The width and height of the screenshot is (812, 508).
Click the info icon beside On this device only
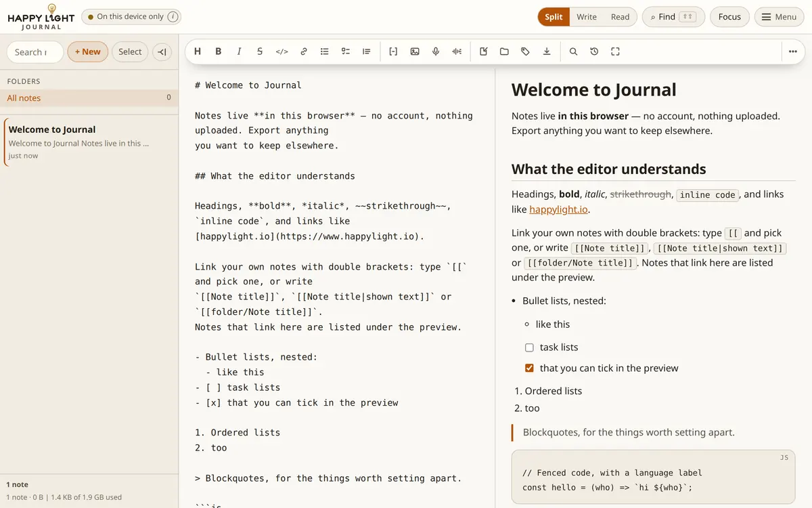click(x=173, y=17)
